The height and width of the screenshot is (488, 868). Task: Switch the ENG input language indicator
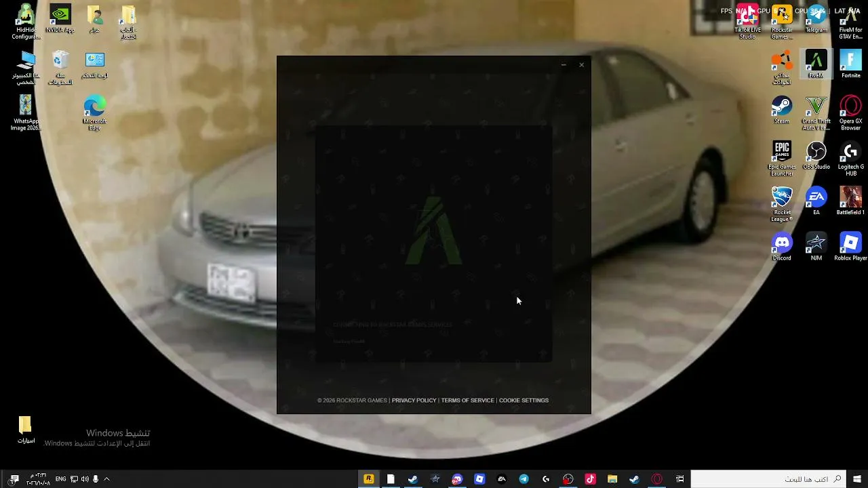60,479
